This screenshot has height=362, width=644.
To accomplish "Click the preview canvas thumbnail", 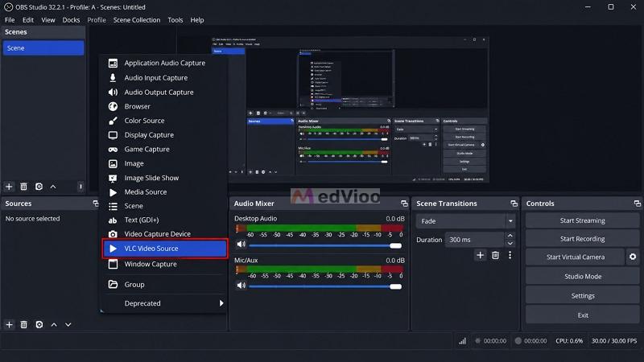I will pyautogui.click(x=349, y=109).
